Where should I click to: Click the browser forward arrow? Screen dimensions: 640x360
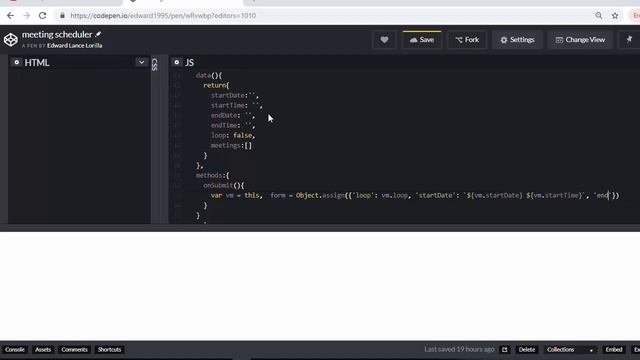(x=27, y=16)
